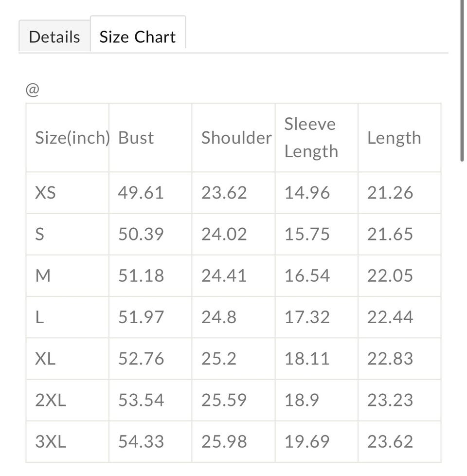Select the L size row label

point(39,317)
